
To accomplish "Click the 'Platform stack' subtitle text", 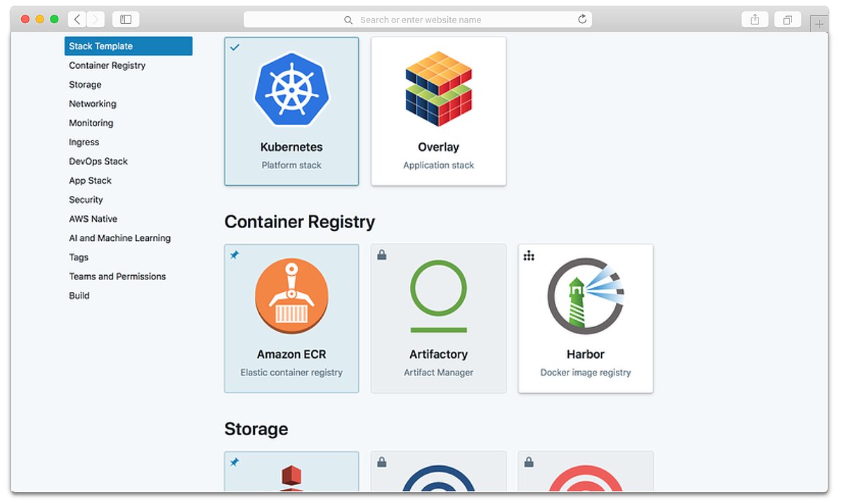I will (x=291, y=166).
